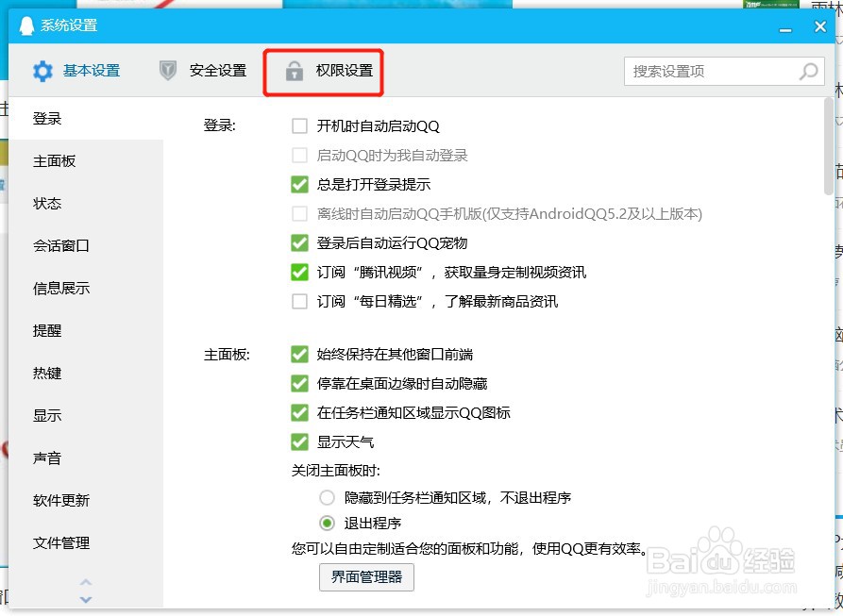Open the 界面管理器 button

(366, 577)
